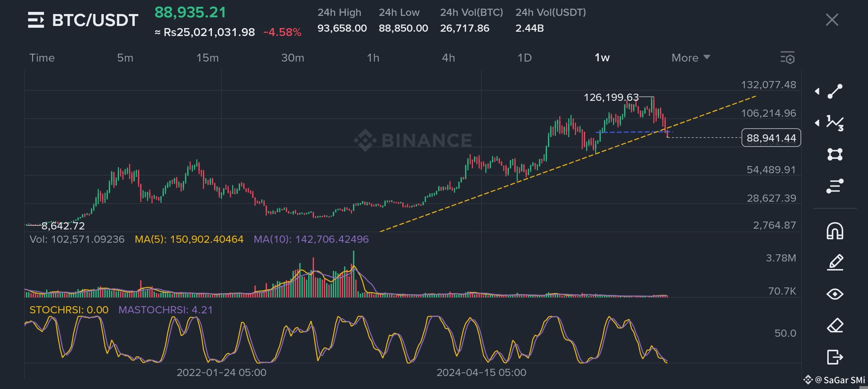Toggle the magnet snap mode
The width and height of the screenshot is (868, 389).
[835, 231]
